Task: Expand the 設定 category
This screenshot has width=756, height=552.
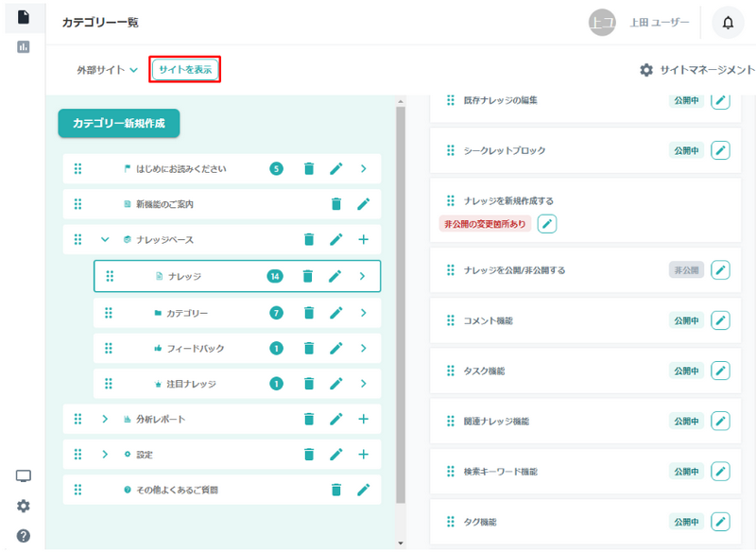Action: (x=105, y=454)
